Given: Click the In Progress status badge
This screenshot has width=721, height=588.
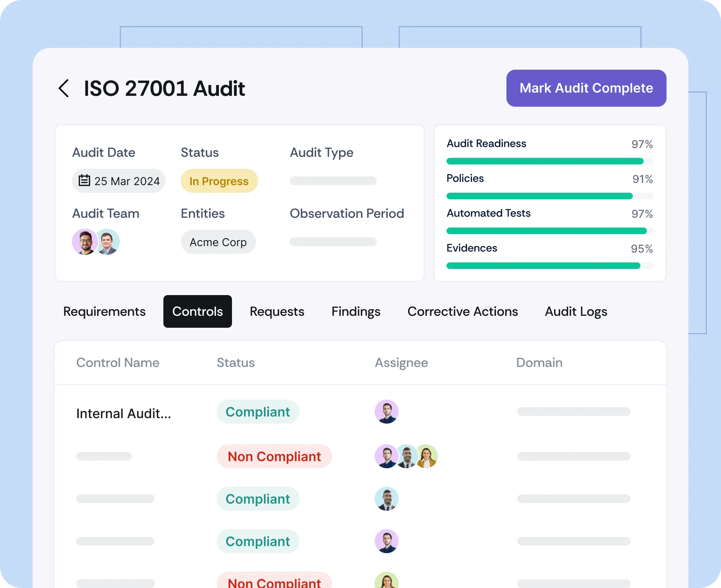Looking at the screenshot, I should [x=219, y=181].
